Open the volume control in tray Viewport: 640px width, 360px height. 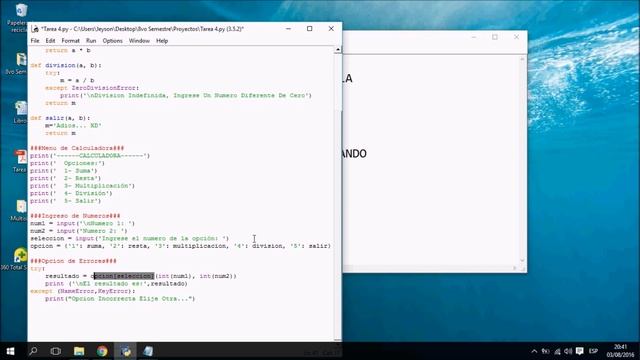click(x=568, y=351)
